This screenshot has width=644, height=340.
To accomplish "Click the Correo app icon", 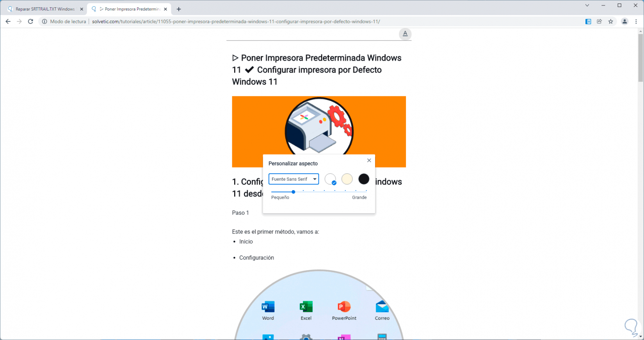I will [x=382, y=307].
